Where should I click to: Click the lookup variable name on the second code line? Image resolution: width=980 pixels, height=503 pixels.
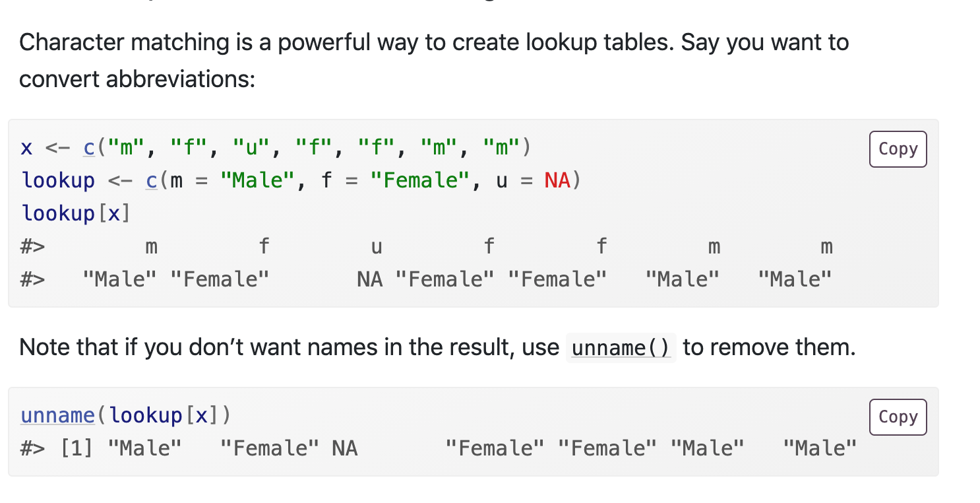click(58, 180)
